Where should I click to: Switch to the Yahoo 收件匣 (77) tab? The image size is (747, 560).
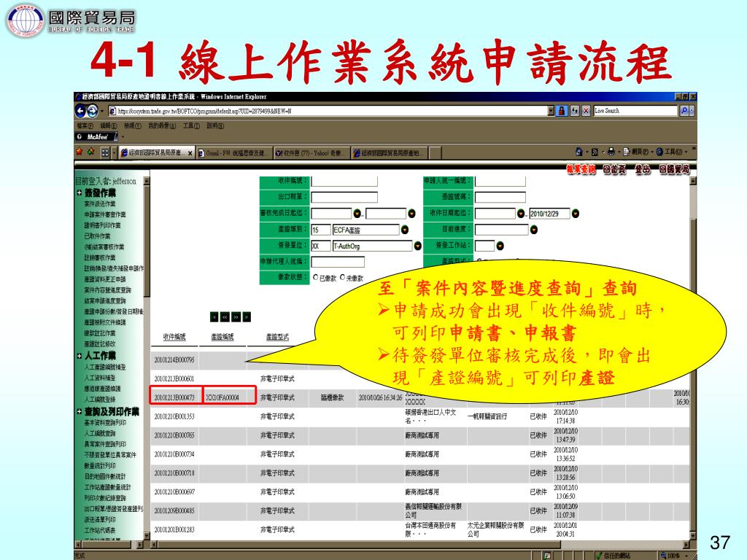pyautogui.click(x=312, y=153)
